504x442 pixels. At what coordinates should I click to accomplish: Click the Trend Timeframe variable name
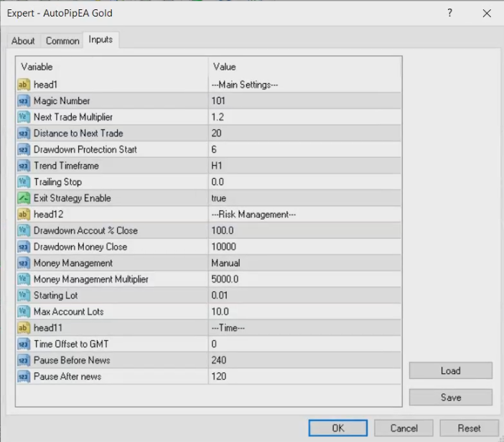pyautogui.click(x=66, y=166)
